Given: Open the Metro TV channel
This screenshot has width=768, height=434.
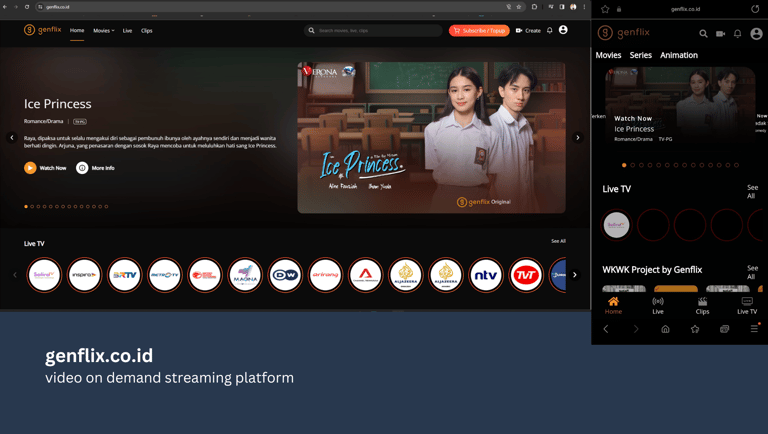Looking at the screenshot, I should pos(165,275).
